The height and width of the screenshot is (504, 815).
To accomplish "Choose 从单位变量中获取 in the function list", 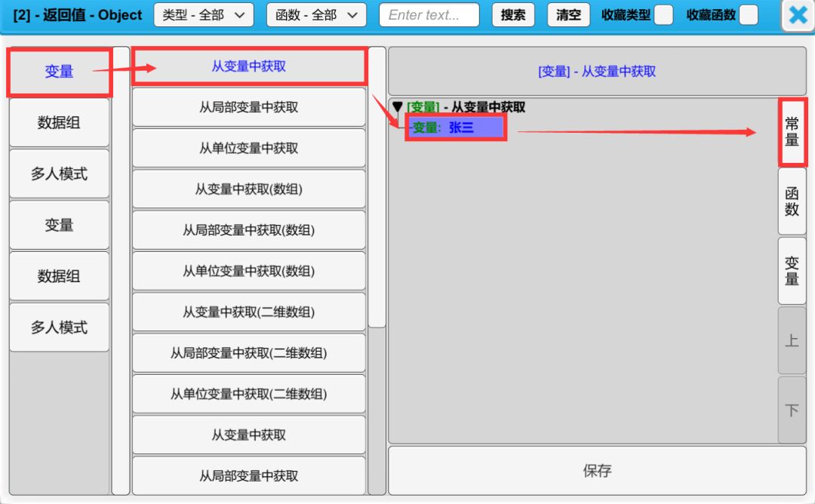I will tap(248, 149).
